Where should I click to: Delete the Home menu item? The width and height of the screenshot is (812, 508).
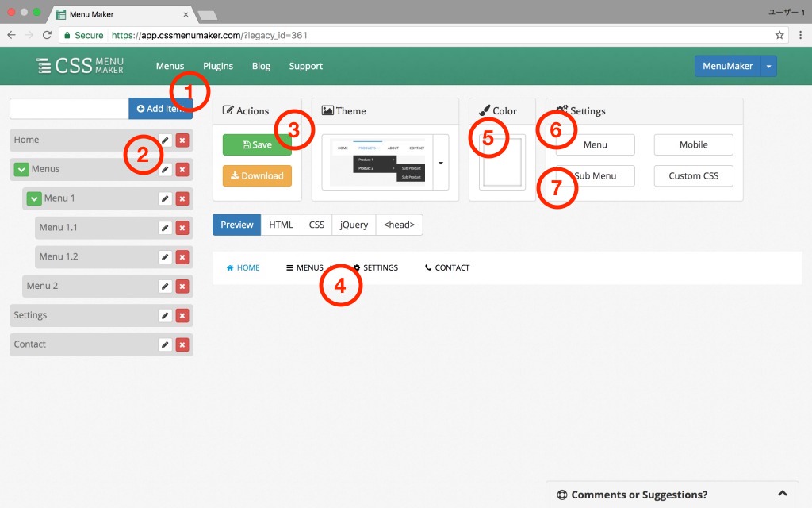(182, 140)
